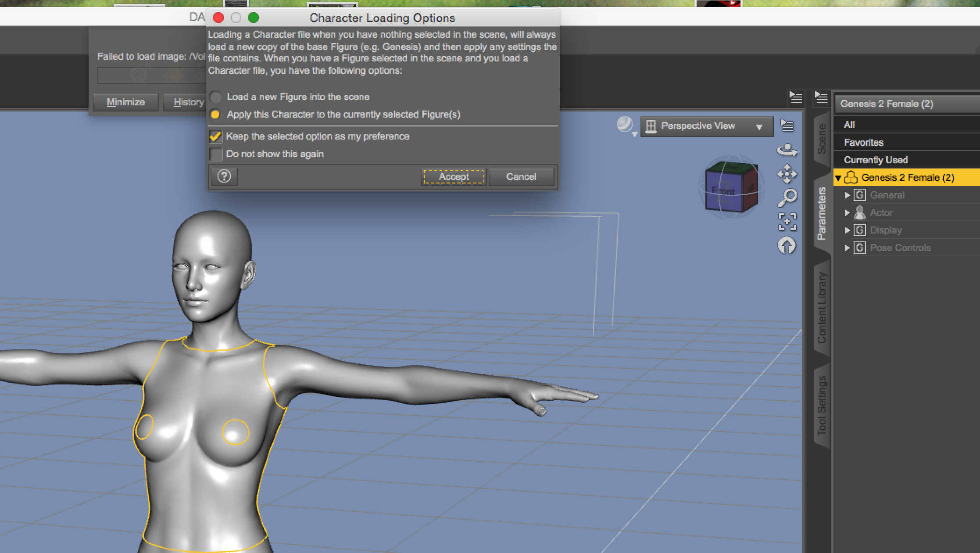
Task: Select Apply this Character to selected Figure
Action: (215, 115)
